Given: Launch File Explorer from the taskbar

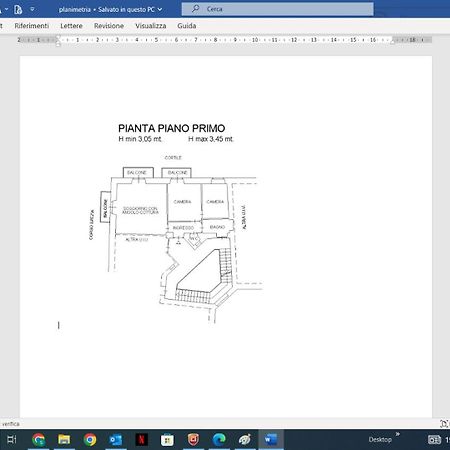Looking at the screenshot, I should pos(64,440).
